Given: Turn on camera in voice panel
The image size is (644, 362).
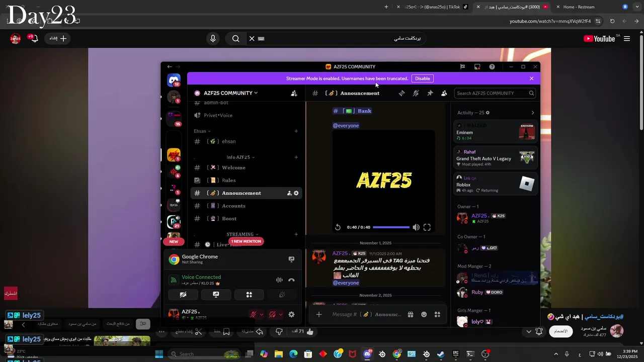Looking at the screenshot, I should click(x=183, y=295).
